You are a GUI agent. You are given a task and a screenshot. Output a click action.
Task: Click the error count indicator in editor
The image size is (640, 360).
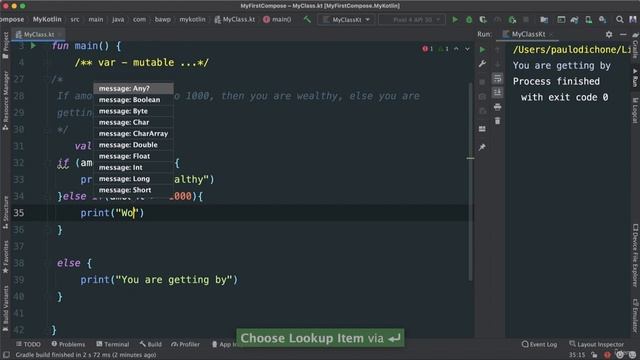coord(427,49)
